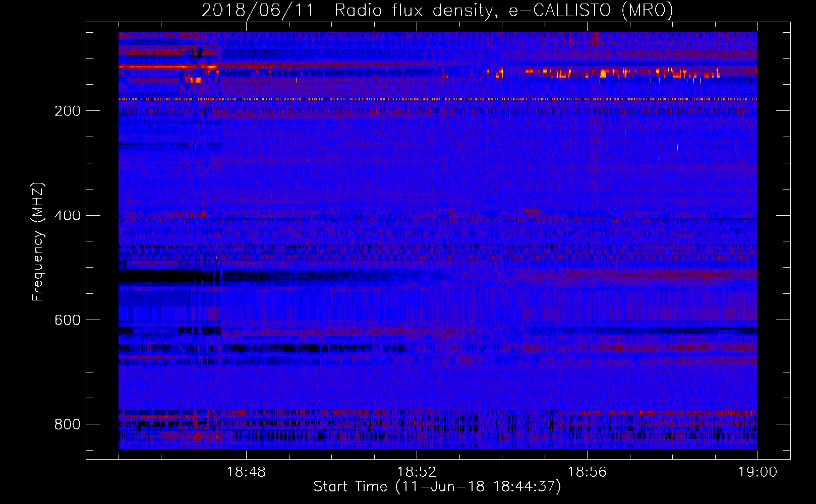This screenshot has width=816, height=504.
Task: Click the 'Start Time (11-Jun-18 18:44:37)' axis label
Action: pos(437,486)
